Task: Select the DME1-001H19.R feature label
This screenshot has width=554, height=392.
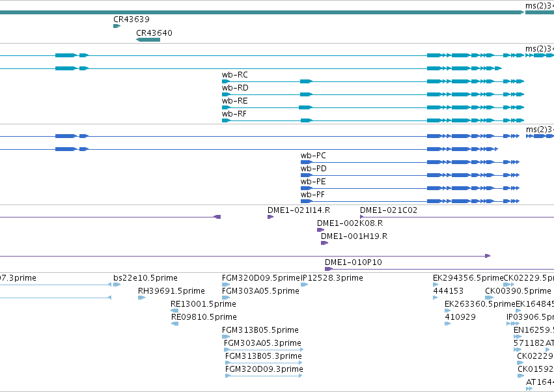Action: (354, 236)
